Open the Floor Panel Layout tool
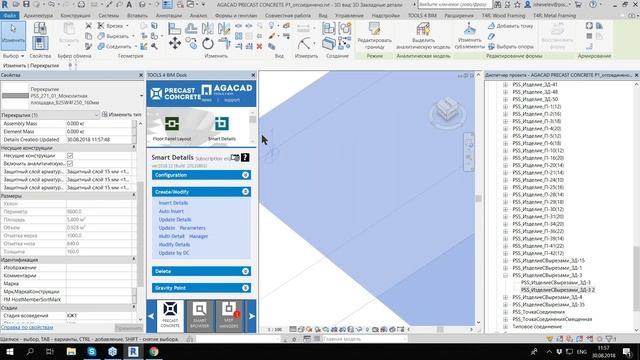640x360 pixels. [x=172, y=128]
